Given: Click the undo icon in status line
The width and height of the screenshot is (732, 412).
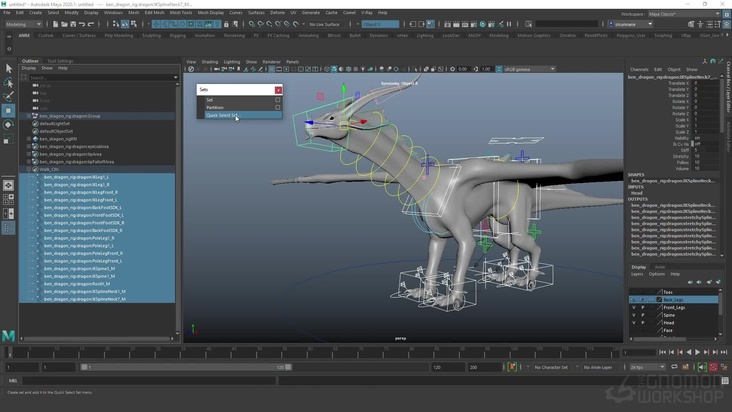Looking at the screenshot, I should (x=80, y=24).
